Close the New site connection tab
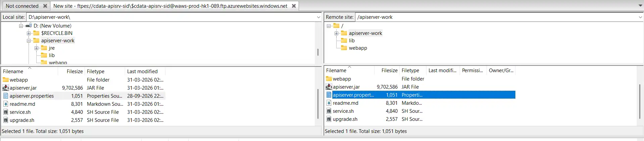The height and width of the screenshot is (141, 644). point(294,6)
